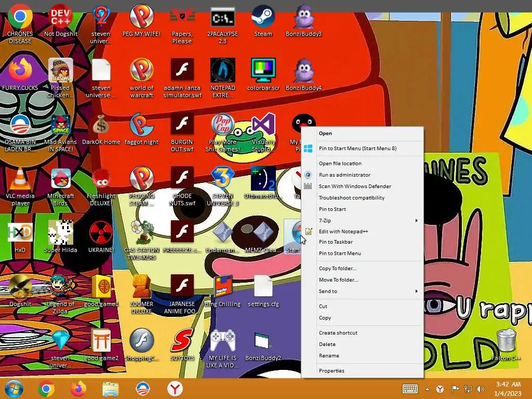This screenshot has height=399, width=532.
Task: Open the taskbar clock showing 3:42 AM
Action: click(x=508, y=389)
